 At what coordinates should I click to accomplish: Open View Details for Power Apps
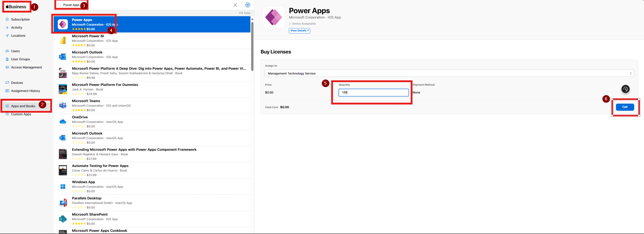click(299, 31)
